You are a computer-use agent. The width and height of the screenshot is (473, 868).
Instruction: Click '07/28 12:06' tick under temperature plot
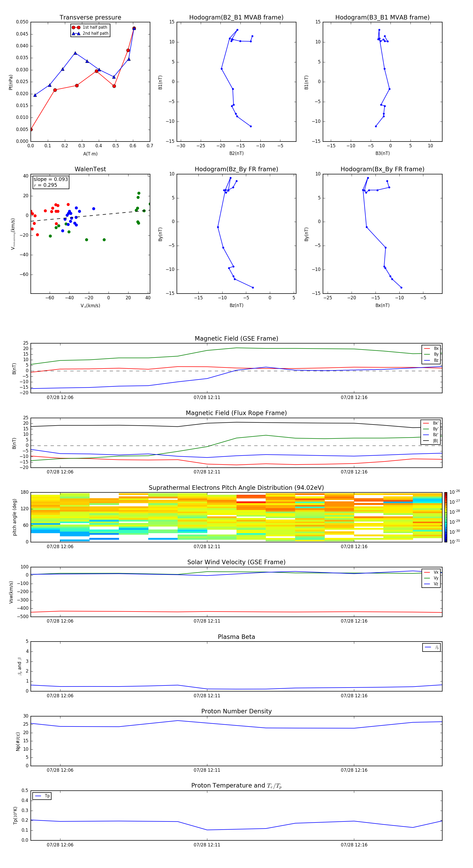click(60, 845)
